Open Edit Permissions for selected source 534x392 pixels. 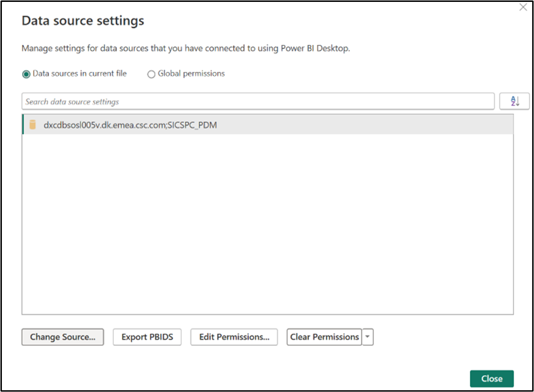[x=234, y=337]
